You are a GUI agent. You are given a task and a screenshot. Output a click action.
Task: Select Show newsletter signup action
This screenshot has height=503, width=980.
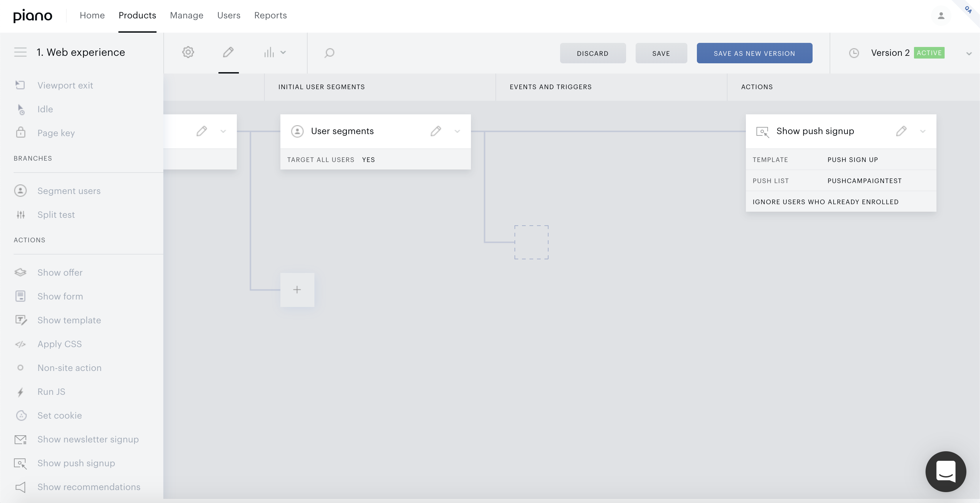pyautogui.click(x=88, y=439)
